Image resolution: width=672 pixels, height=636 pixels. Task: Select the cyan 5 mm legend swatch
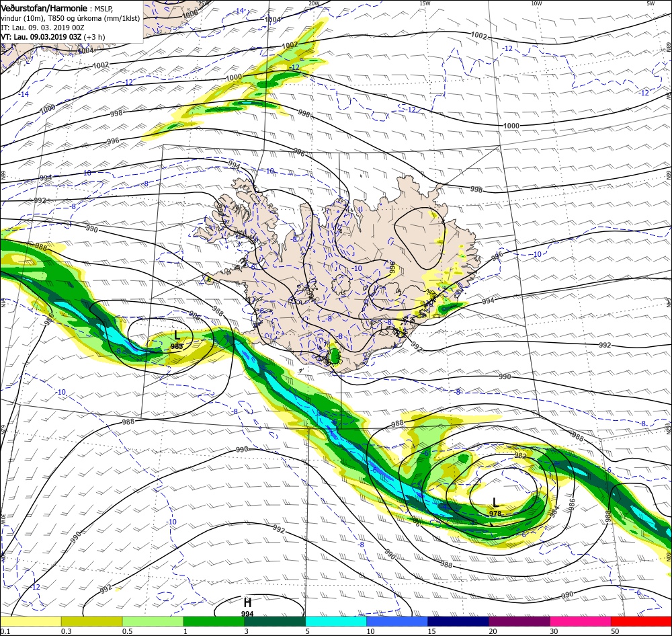[336, 621]
